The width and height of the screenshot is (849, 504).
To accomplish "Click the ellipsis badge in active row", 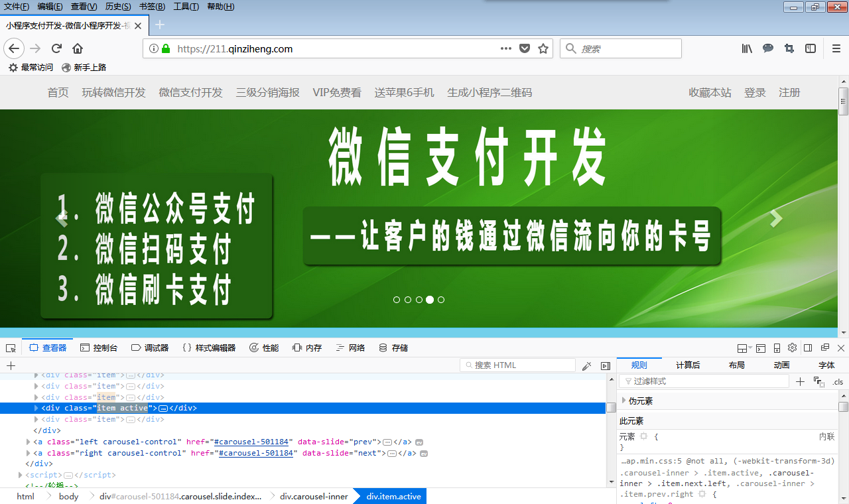I will [x=163, y=409].
